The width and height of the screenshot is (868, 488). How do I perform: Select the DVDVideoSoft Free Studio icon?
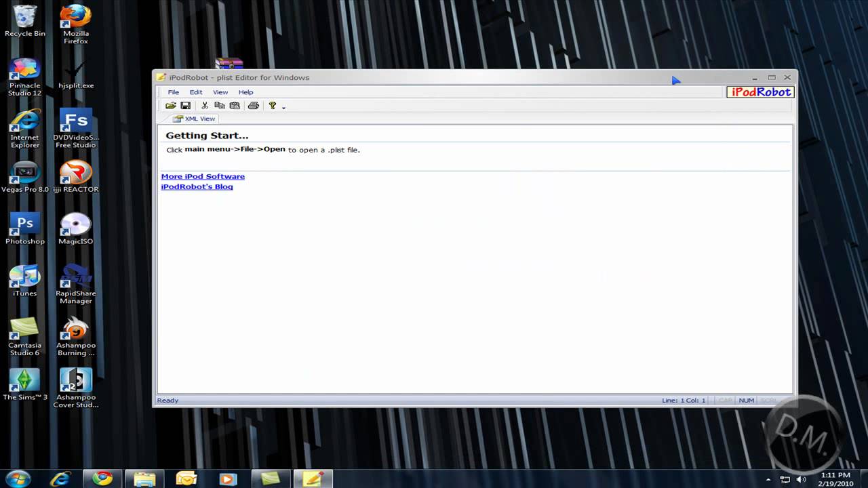(x=76, y=129)
